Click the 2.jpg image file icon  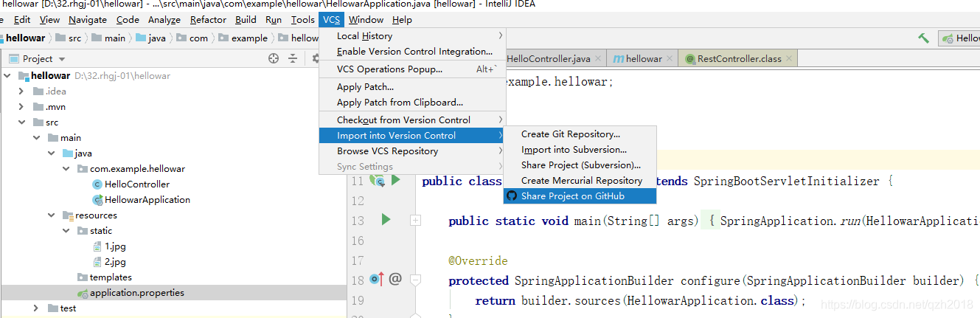[97, 262]
